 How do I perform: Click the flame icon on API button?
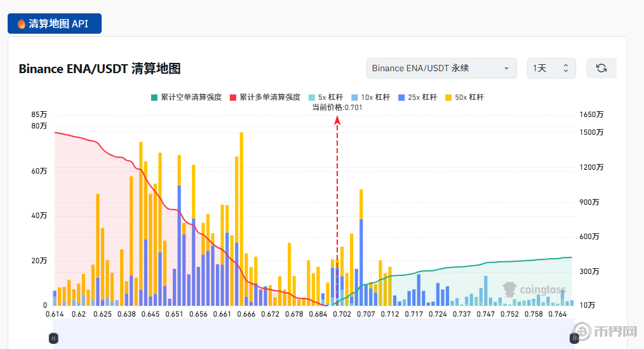[22, 24]
